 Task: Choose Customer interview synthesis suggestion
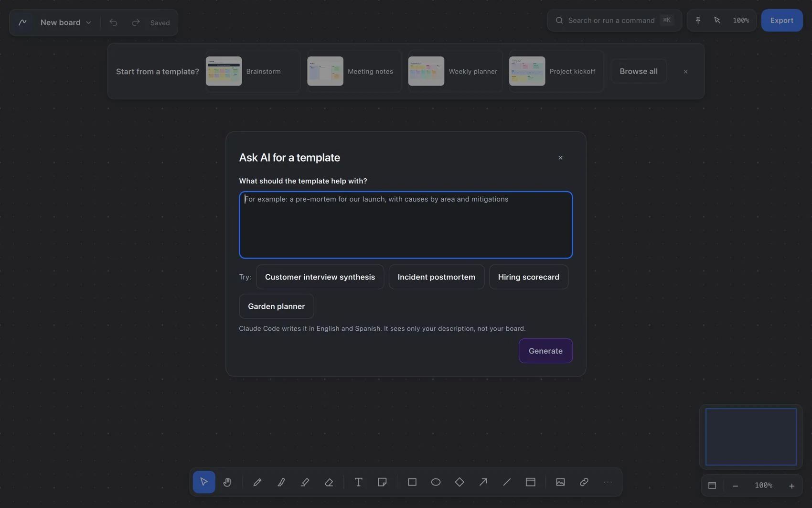click(320, 277)
